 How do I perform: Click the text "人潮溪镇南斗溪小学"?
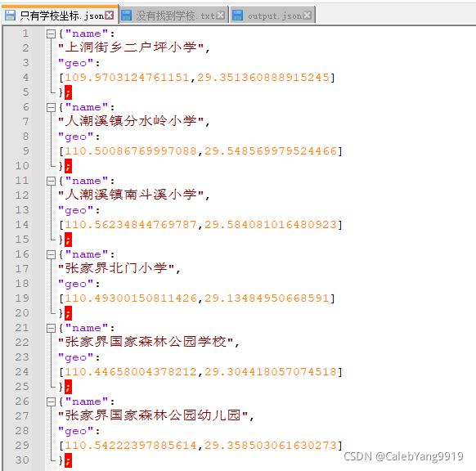point(131,195)
